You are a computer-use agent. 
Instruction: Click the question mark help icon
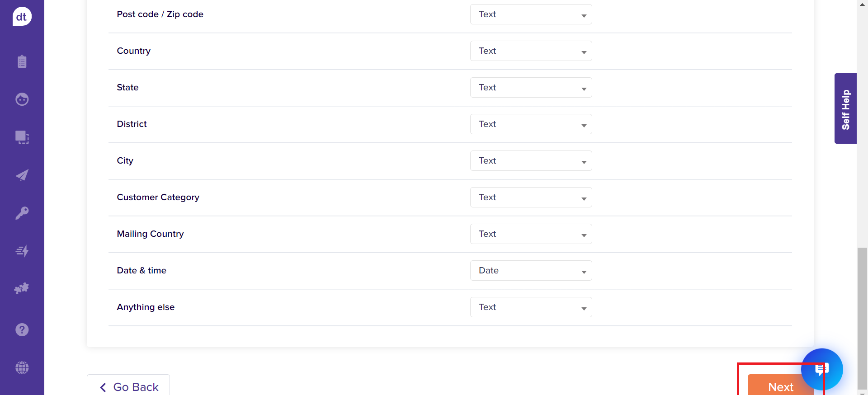[22, 330]
